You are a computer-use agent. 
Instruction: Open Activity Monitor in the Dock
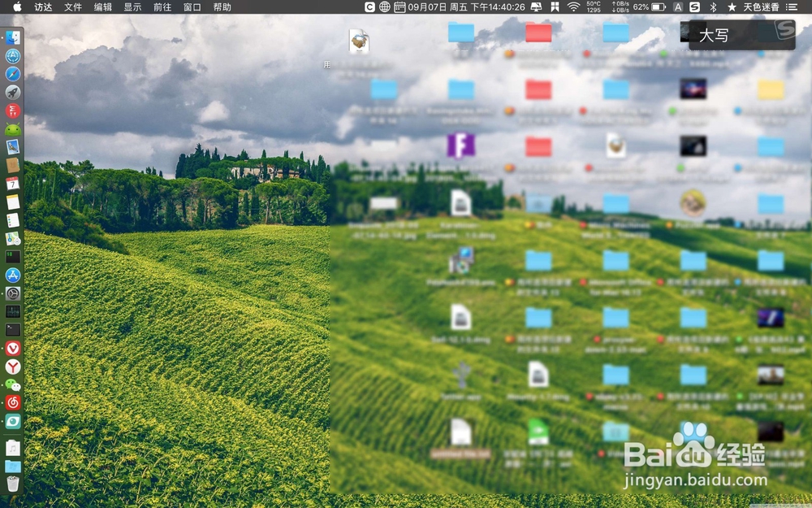13,311
